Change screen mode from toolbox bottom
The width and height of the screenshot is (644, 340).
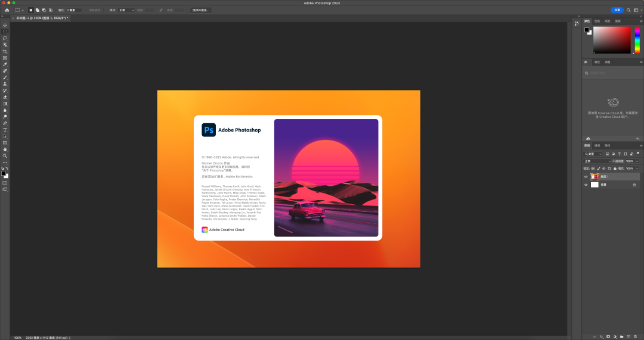point(5,189)
